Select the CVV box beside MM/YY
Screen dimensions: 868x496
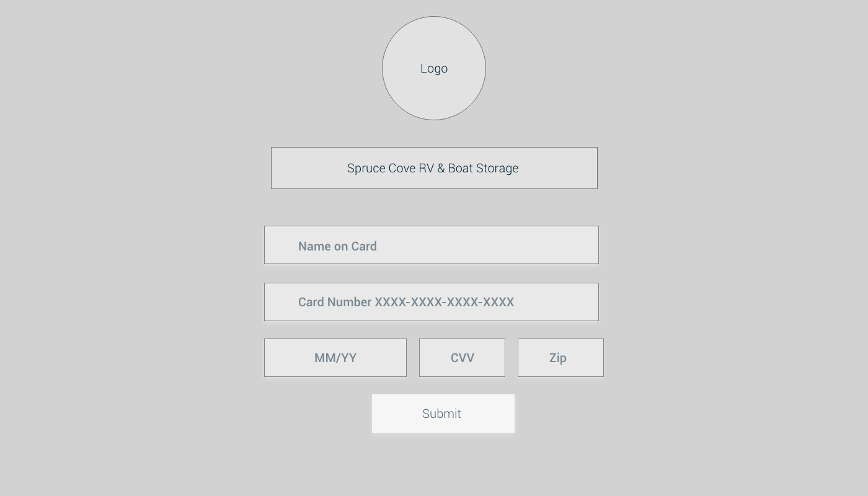click(x=462, y=358)
